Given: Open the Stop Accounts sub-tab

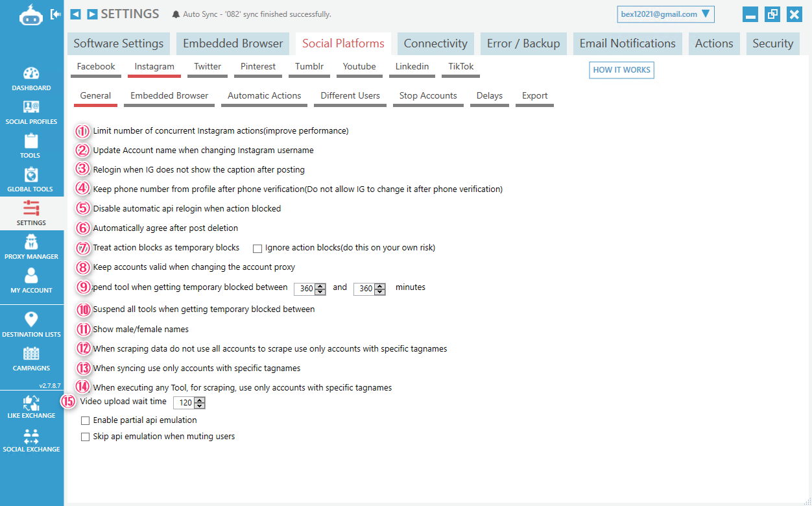Looking at the screenshot, I should pos(428,97).
